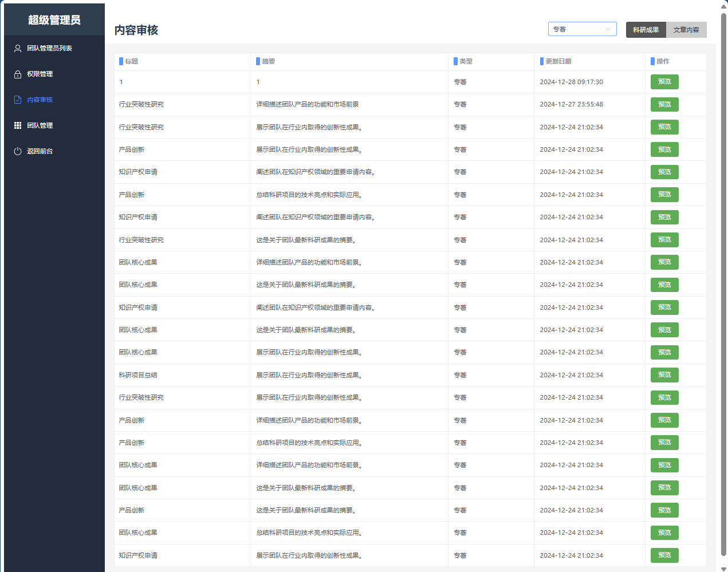
Task: Click the 标题 column header
Action: (131, 61)
